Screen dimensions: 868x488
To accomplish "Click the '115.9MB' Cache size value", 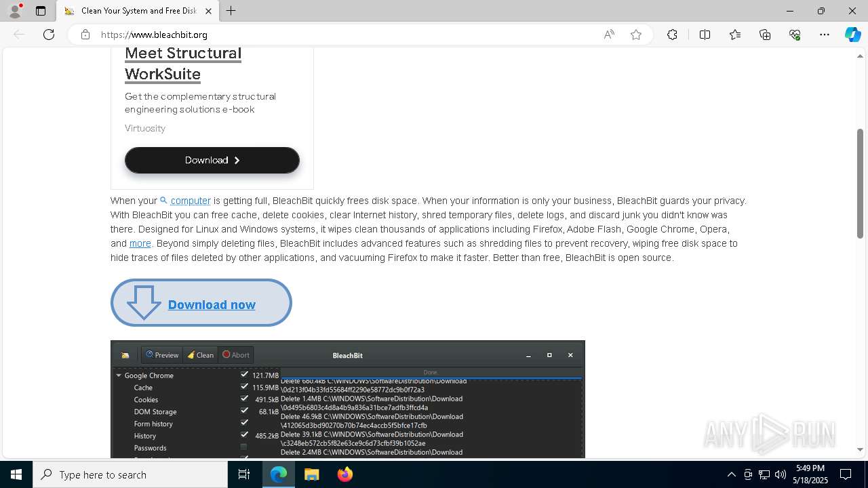I will point(265,388).
